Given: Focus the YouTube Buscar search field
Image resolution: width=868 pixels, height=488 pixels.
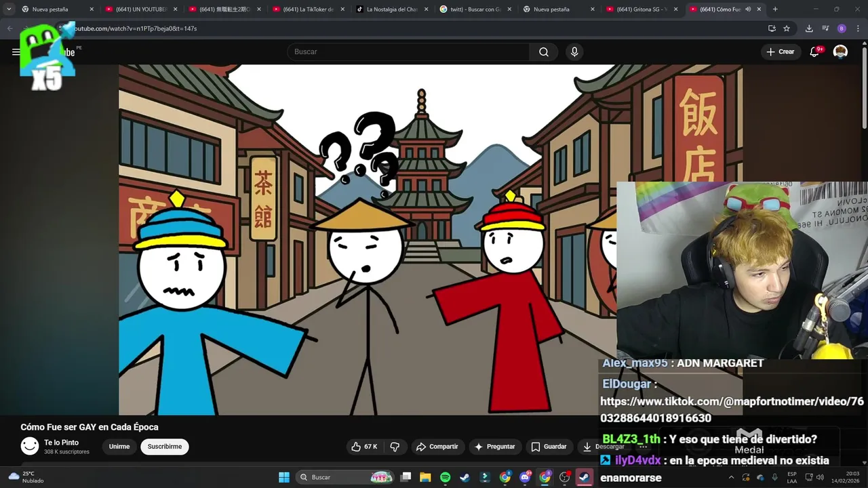Looking at the screenshot, I should click(408, 52).
